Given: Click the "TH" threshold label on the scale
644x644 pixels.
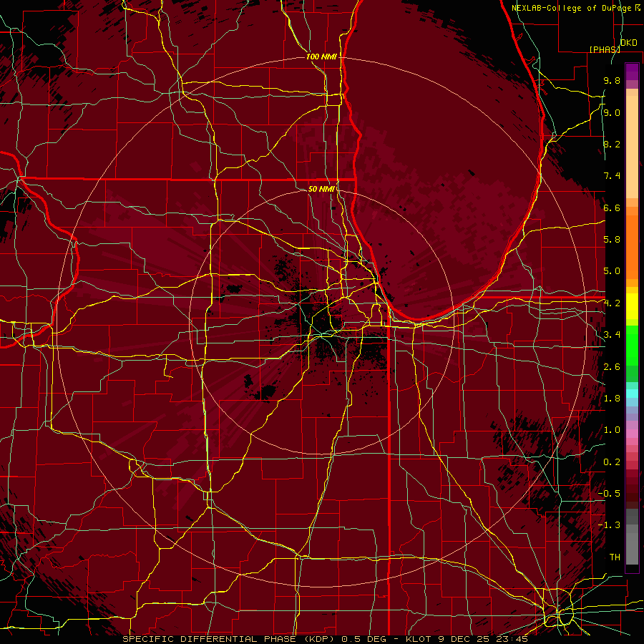Looking at the screenshot, I should pos(615,557).
